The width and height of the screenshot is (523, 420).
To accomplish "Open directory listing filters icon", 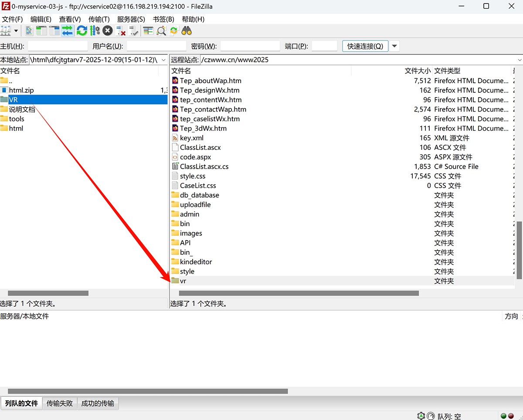I will tap(148, 31).
